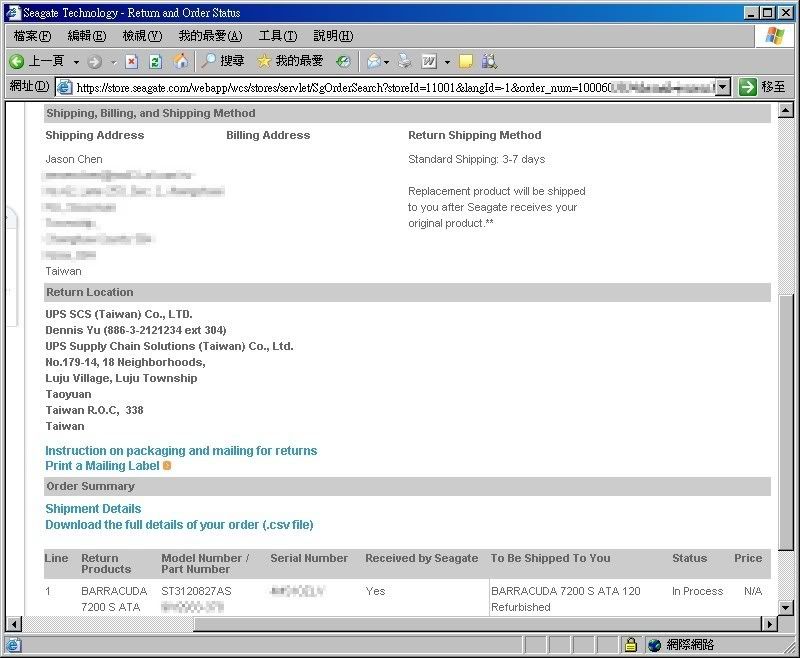Click the 'N/A' price cell
800x658 pixels.
pyautogui.click(x=753, y=591)
